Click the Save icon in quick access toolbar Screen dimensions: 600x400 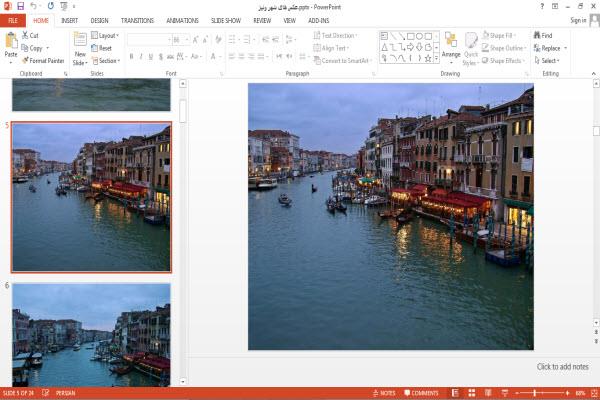[21, 6]
